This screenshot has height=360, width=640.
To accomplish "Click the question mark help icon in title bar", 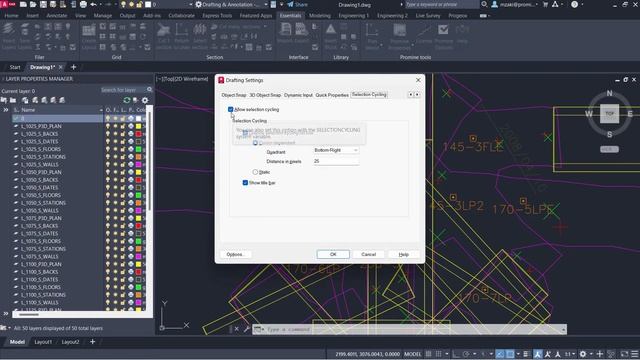I will point(574,4).
